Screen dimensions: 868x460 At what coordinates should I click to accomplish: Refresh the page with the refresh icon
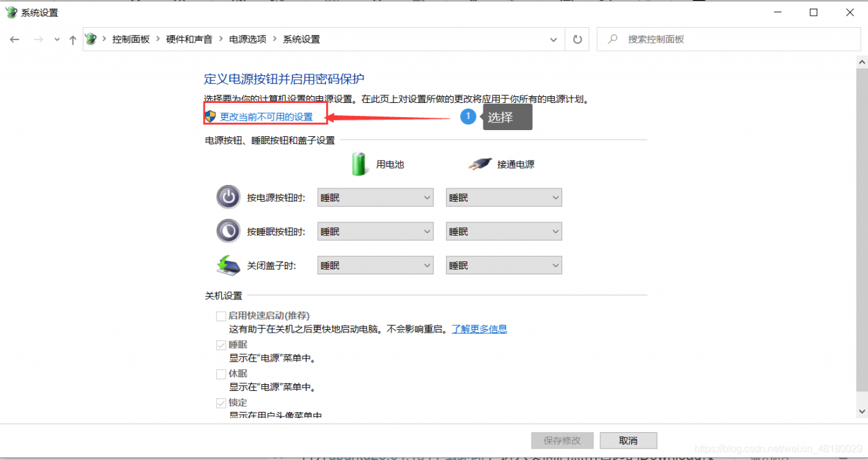click(x=577, y=39)
